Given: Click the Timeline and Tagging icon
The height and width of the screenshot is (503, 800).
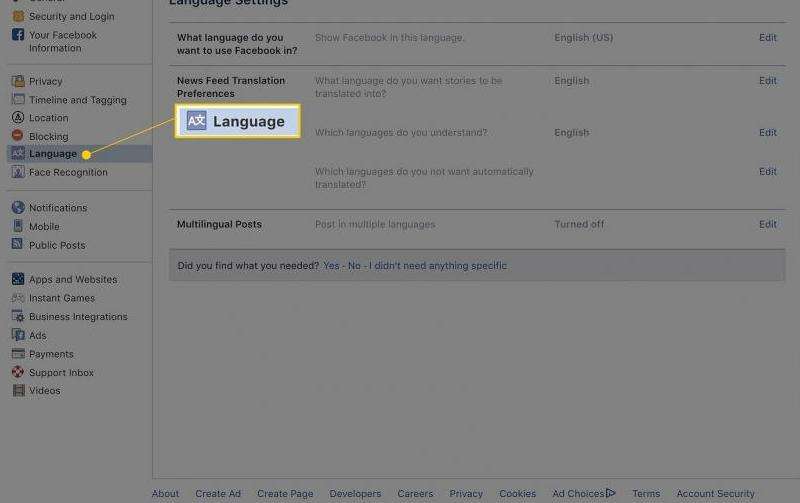Looking at the screenshot, I should (x=18, y=99).
